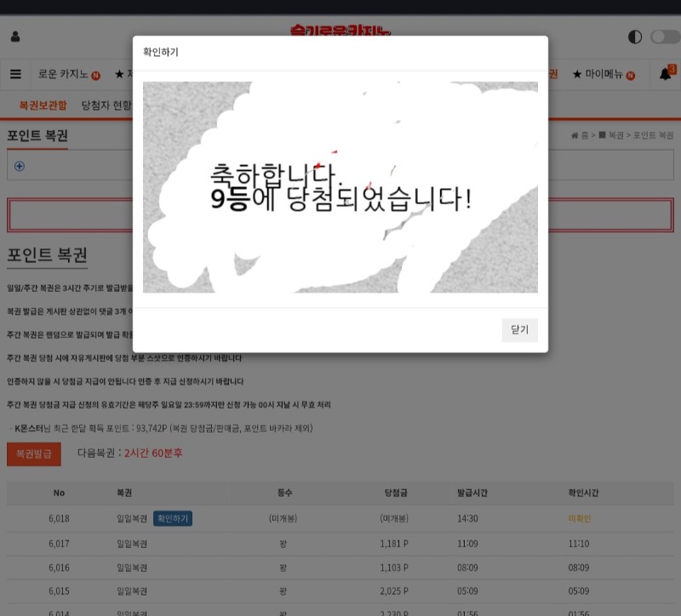Switch to the 복권보관함 tab

click(x=43, y=106)
